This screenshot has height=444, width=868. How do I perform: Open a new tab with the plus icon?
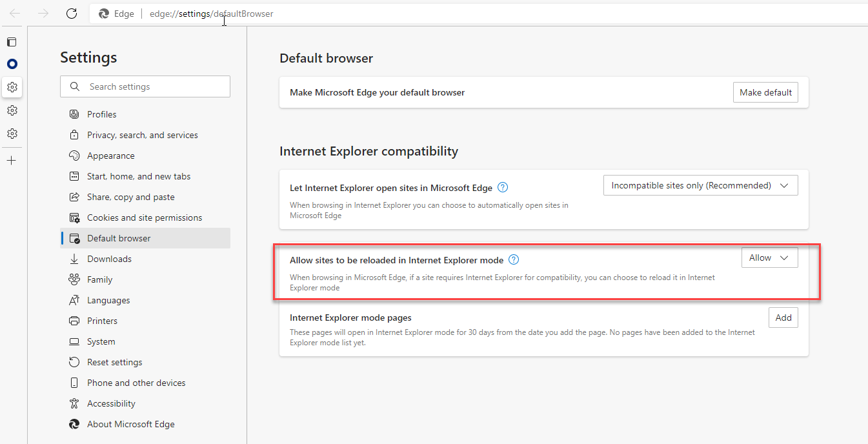[12, 160]
